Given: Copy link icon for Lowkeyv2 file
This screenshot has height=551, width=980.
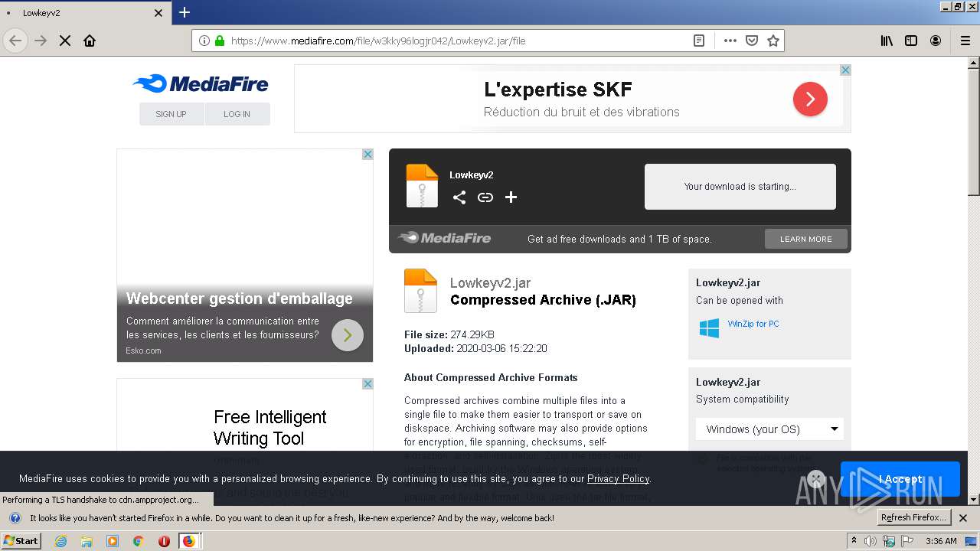Looking at the screenshot, I should click(x=485, y=197).
